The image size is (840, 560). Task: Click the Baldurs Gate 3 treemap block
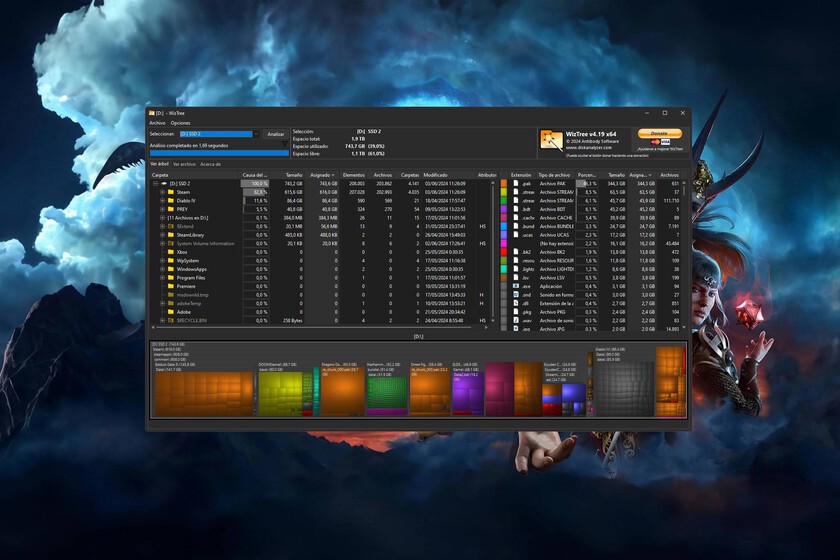coord(204,394)
